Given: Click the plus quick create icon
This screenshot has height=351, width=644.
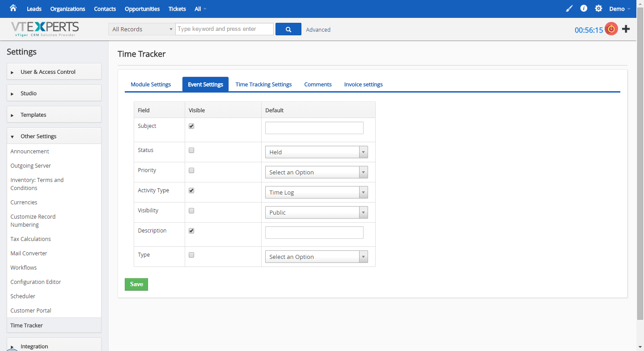Looking at the screenshot, I should 626,29.
